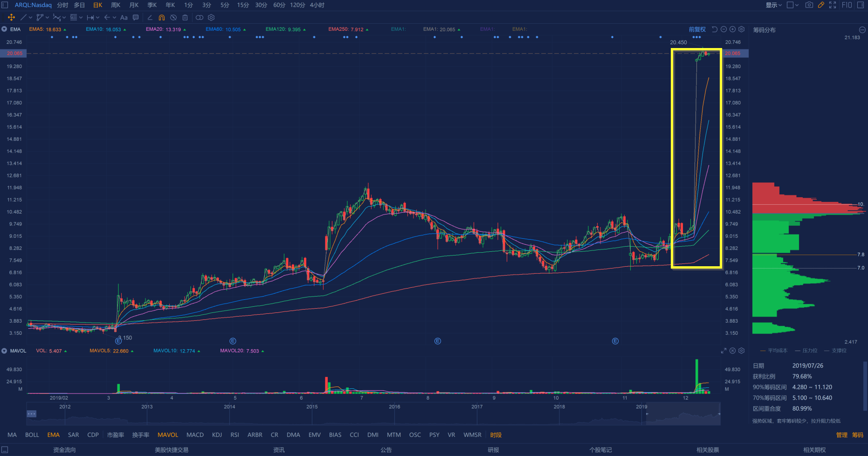Screen dimensions: 868x456
Task: Open the 个股笔记 bottom tab
Action: point(600,450)
